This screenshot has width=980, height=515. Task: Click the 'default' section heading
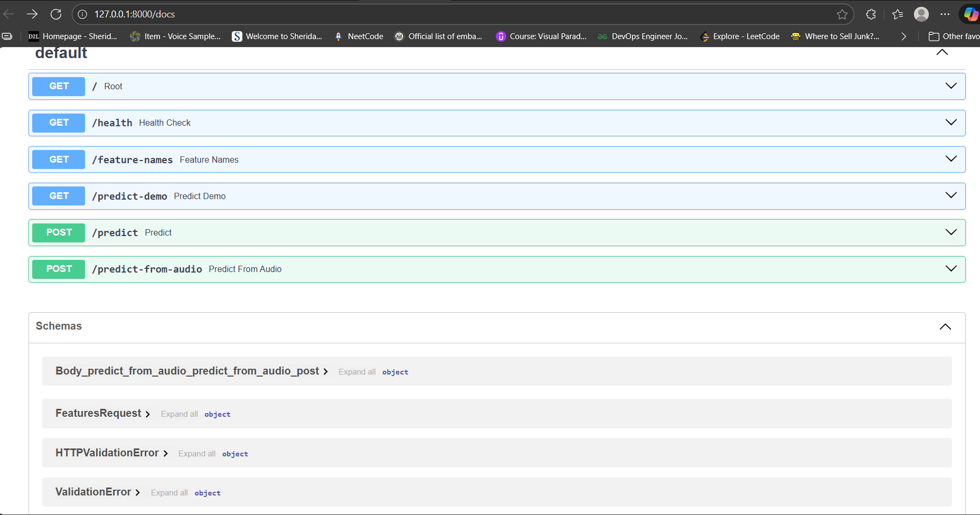(61, 53)
